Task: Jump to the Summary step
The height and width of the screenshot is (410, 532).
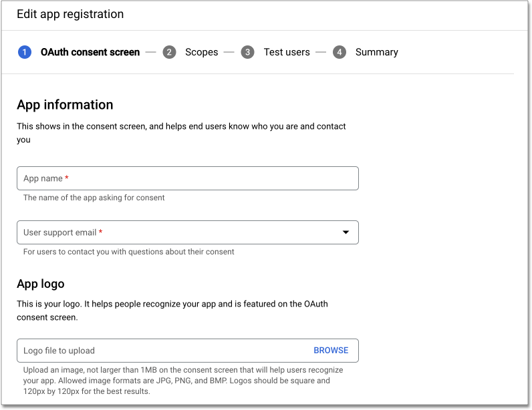Action: pyautogui.click(x=376, y=52)
